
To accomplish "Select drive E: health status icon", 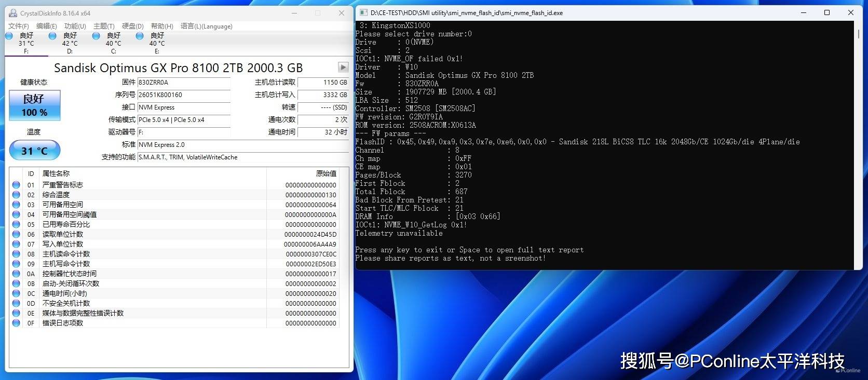I will point(140,36).
